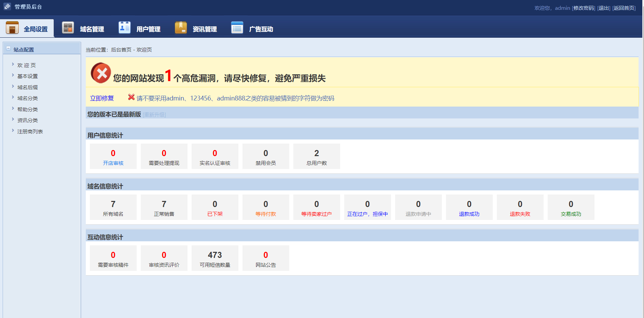
Task: Click the small red X beside password warning
Action: [131, 97]
